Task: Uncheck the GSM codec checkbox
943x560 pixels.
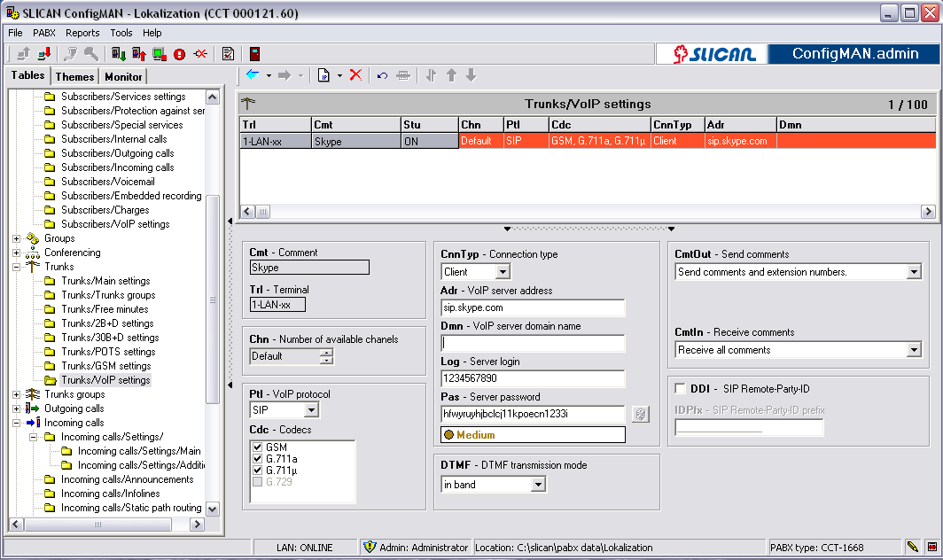Action: point(258,447)
